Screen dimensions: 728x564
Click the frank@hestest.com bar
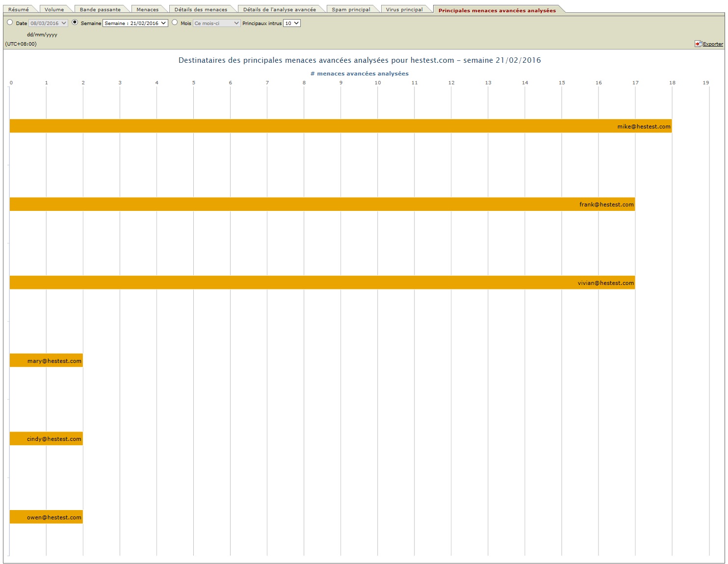click(322, 204)
